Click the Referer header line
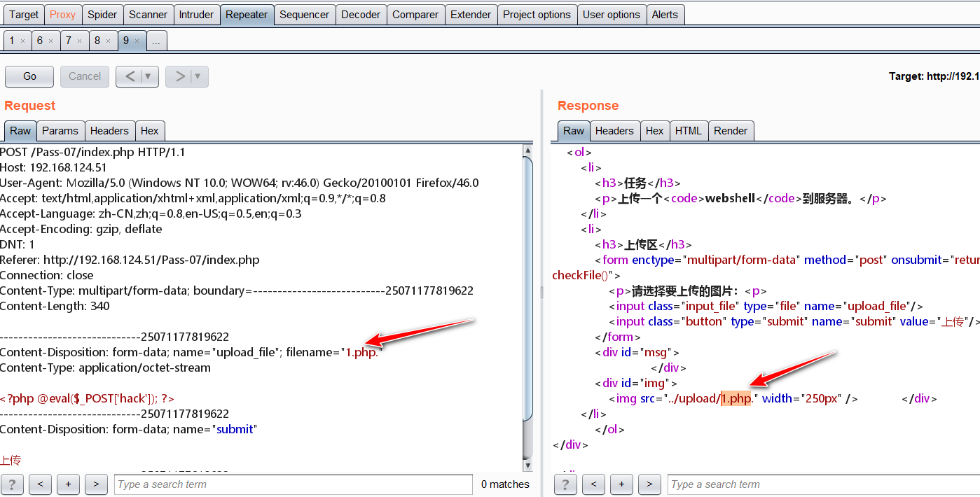The height and width of the screenshot is (497, 980). click(x=130, y=260)
